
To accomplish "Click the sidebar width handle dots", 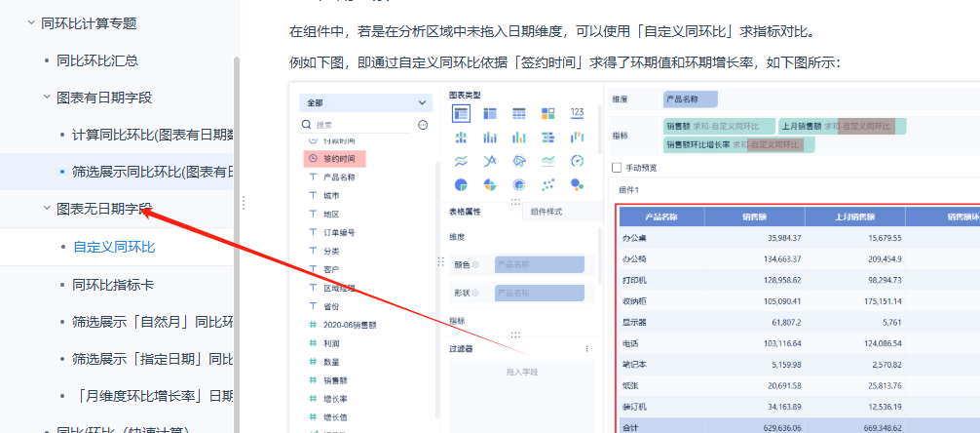I will (x=244, y=203).
